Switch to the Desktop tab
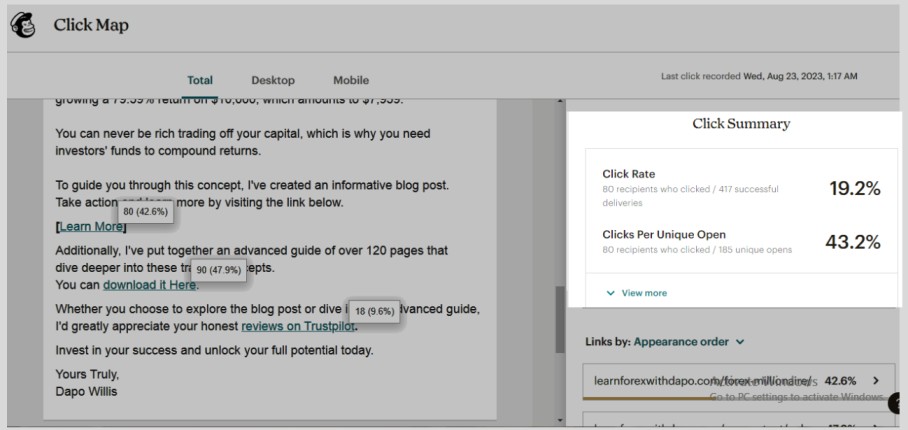This screenshot has height=430, width=908. [273, 80]
